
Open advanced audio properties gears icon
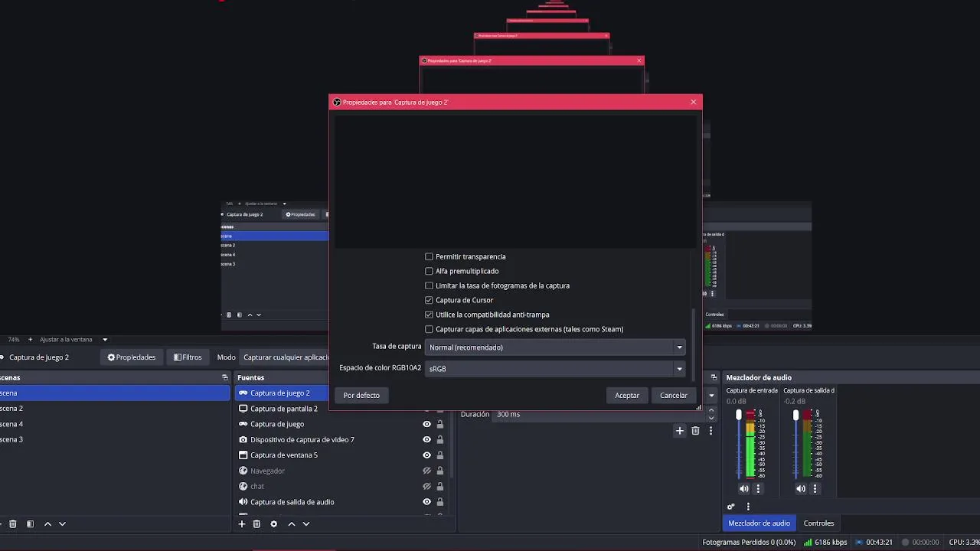731,507
